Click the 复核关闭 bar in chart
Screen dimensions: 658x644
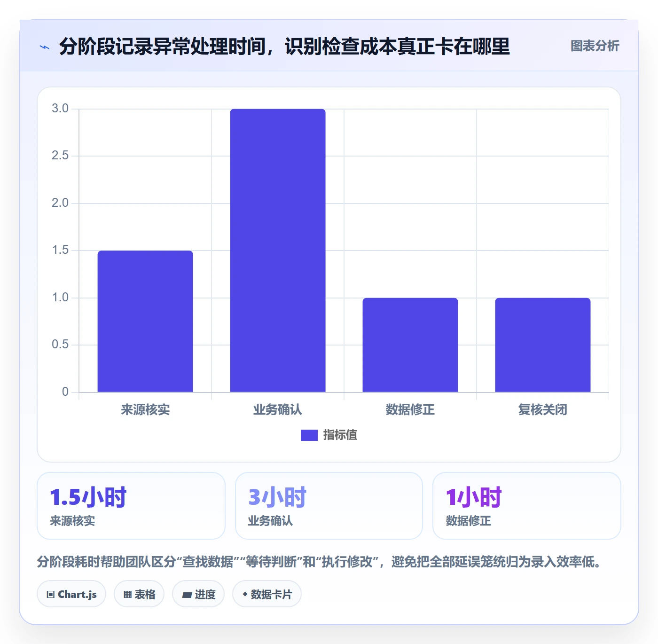[543, 345]
